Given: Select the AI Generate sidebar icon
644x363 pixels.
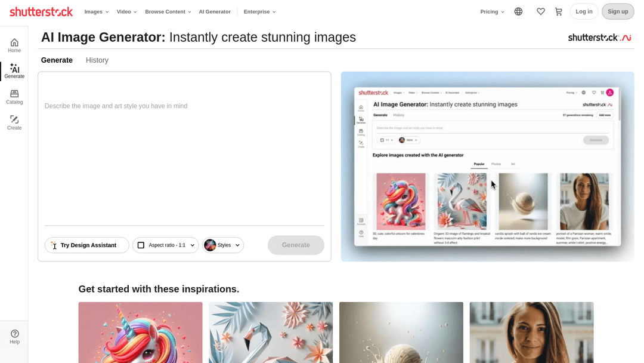Looking at the screenshot, I should pyautogui.click(x=14, y=71).
